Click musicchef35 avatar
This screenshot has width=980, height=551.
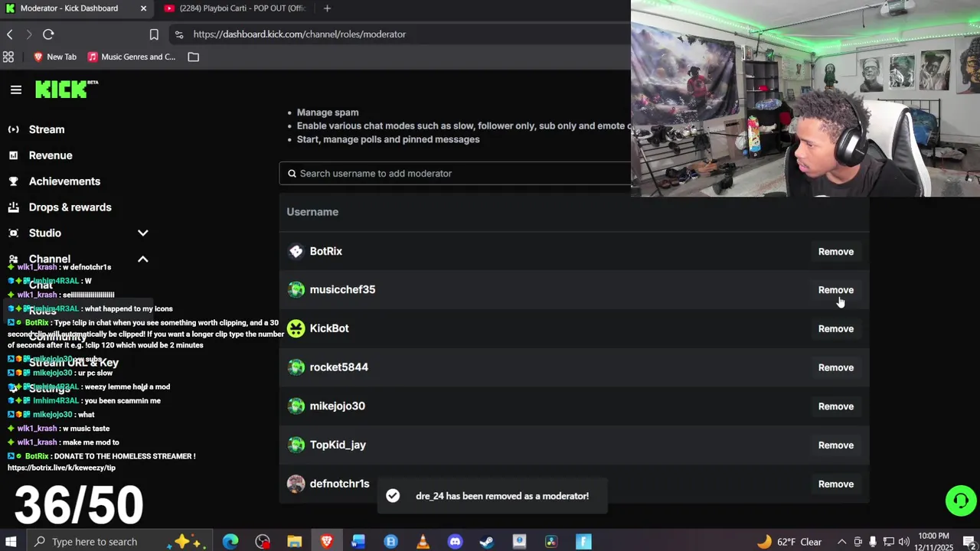pos(296,289)
